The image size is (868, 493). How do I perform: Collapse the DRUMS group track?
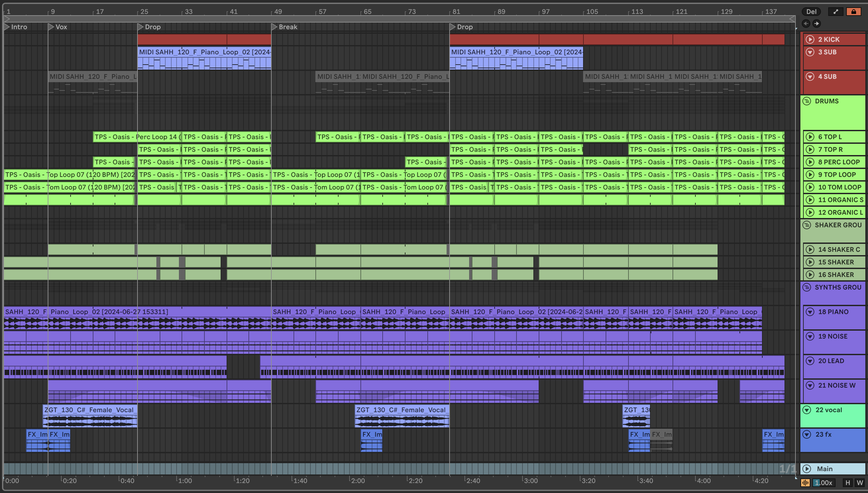[x=807, y=101]
